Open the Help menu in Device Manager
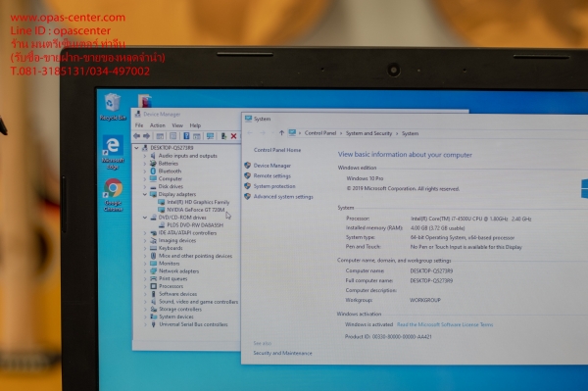 (x=195, y=125)
